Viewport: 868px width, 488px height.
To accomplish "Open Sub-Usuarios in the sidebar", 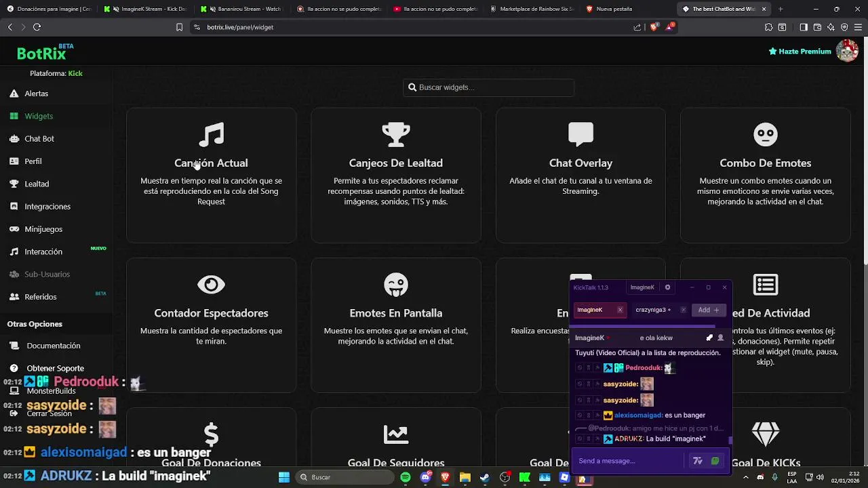I will (x=47, y=274).
